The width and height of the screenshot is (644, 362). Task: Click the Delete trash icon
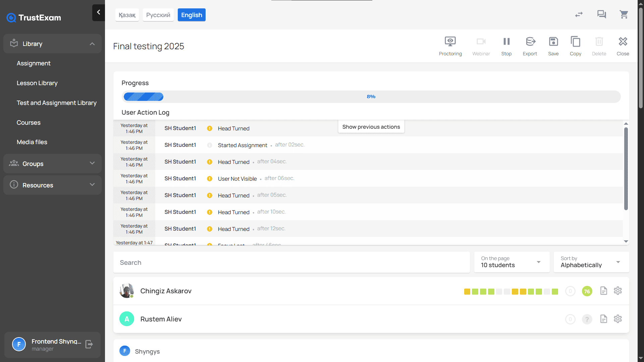tap(599, 42)
